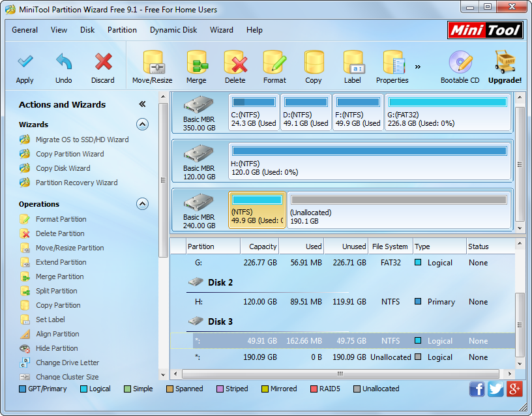Image resolution: width=532 pixels, height=416 pixels.
Task: Select the F: NTFS partition block
Action: click(x=359, y=112)
